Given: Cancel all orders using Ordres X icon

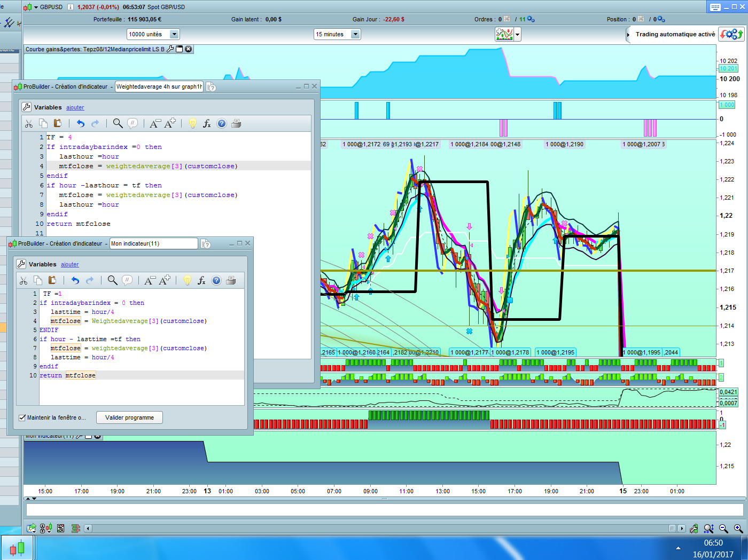Looking at the screenshot, I should (x=507, y=19).
